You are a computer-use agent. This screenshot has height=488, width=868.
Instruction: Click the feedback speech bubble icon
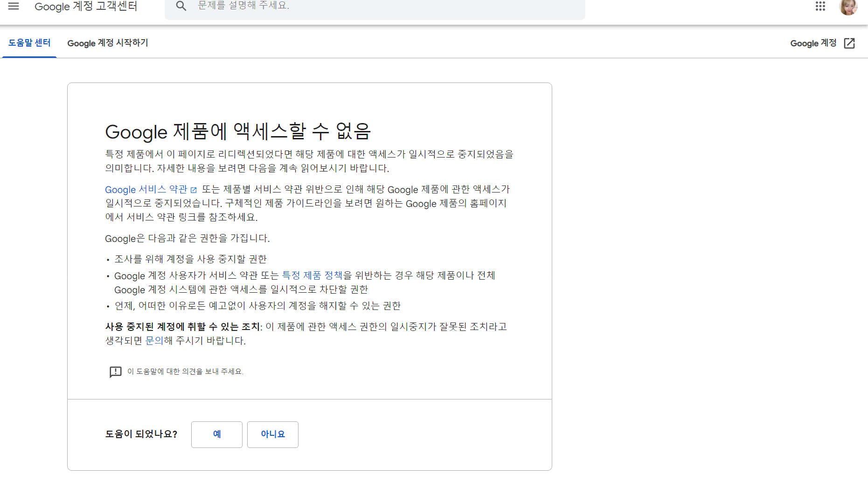click(x=115, y=372)
